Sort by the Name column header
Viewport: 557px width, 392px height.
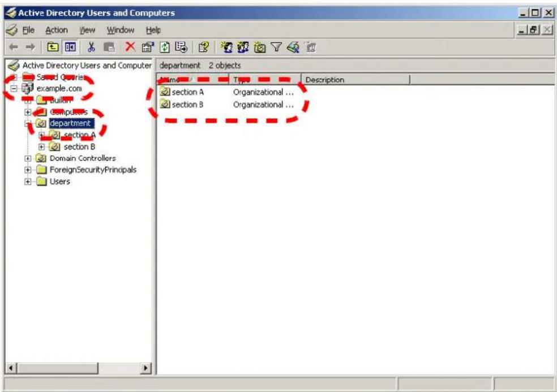point(192,80)
